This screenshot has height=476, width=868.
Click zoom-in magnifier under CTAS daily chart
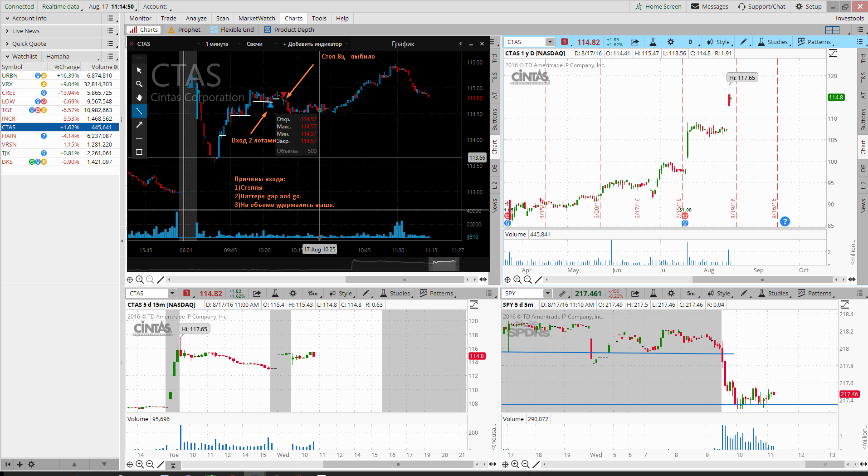[x=517, y=280]
